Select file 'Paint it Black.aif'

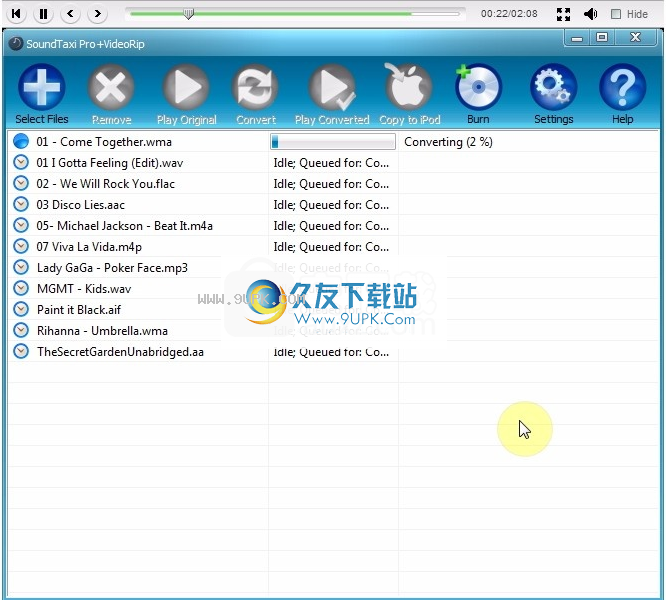click(x=79, y=310)
